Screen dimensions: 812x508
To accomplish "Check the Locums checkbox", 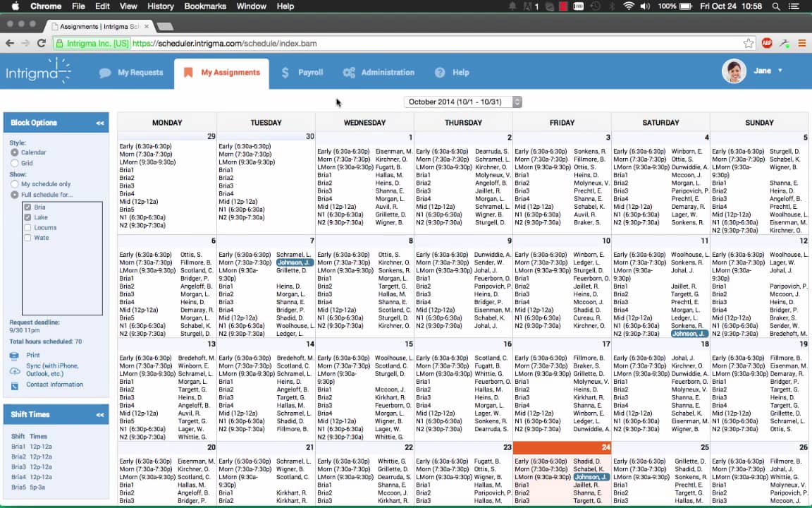I will click(x=28, y=228).
